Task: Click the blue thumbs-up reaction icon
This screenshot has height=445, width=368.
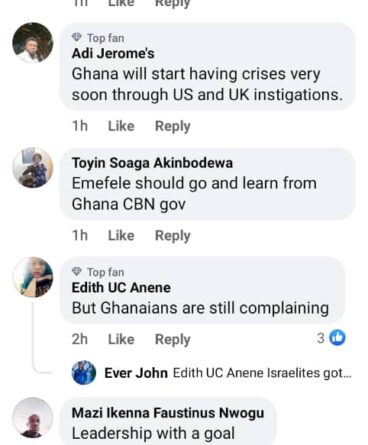Action: pos(337,338)
